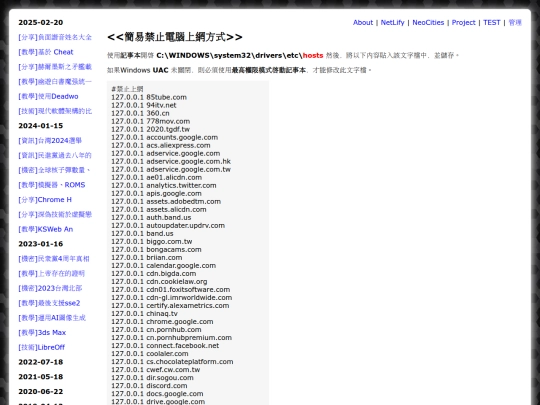The width and height of the screenshot is (540, 405).
Task: Collapse the 2024-01-15 date group
Action: point(41,126)
